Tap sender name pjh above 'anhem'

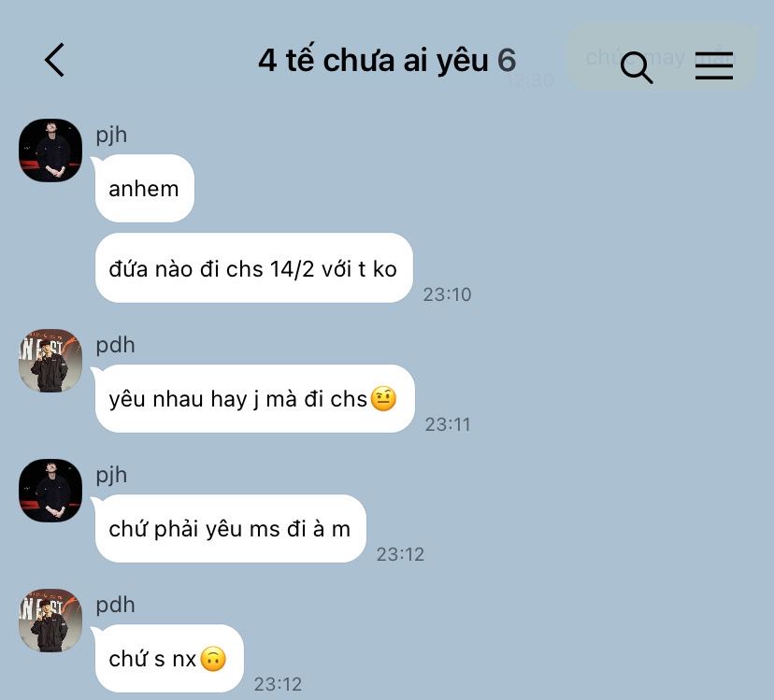111,135
